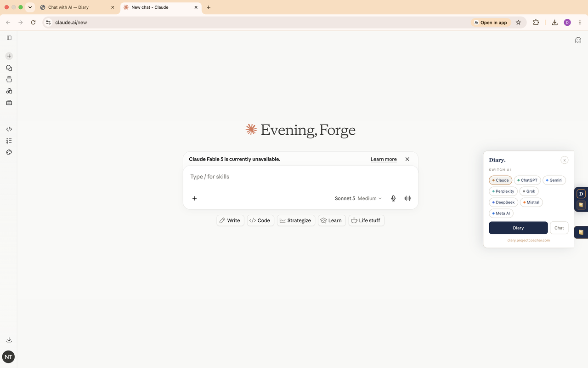Select DeepSeek in Switch AI

pyautogui.click(x=503, y=202)
